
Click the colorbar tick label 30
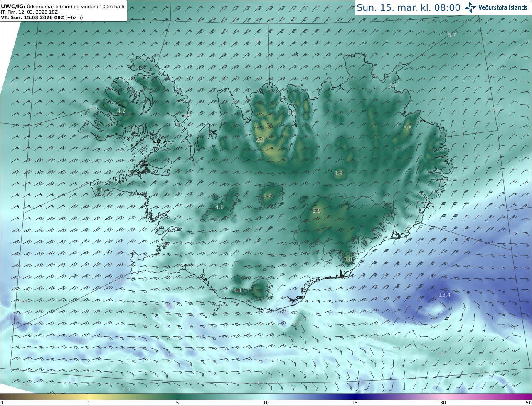point(443,403)
